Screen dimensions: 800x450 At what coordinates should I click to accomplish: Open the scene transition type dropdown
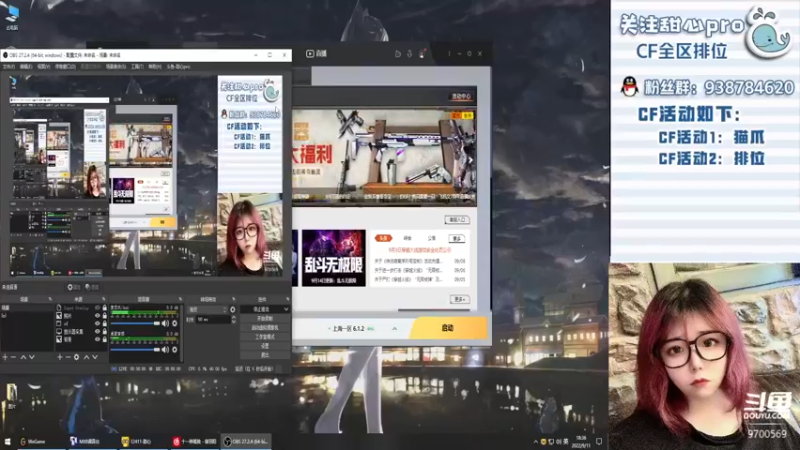207,310
